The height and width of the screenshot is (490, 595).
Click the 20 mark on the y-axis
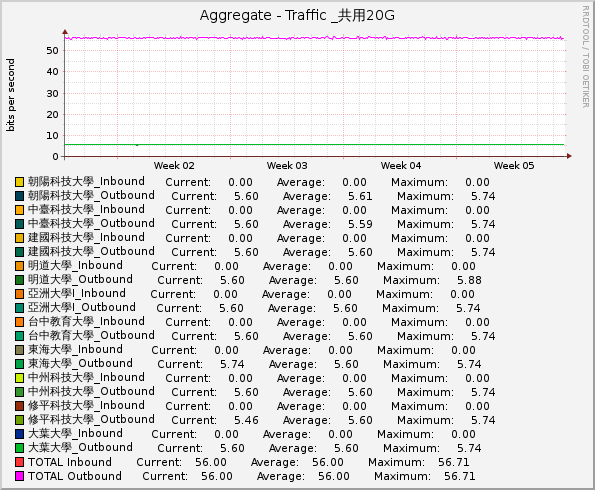pyautogui.click(x=52, y=115)
